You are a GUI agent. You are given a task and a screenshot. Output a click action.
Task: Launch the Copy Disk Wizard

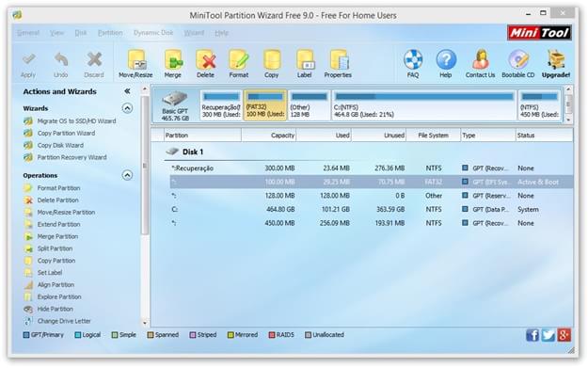click(x=60, y=145)
